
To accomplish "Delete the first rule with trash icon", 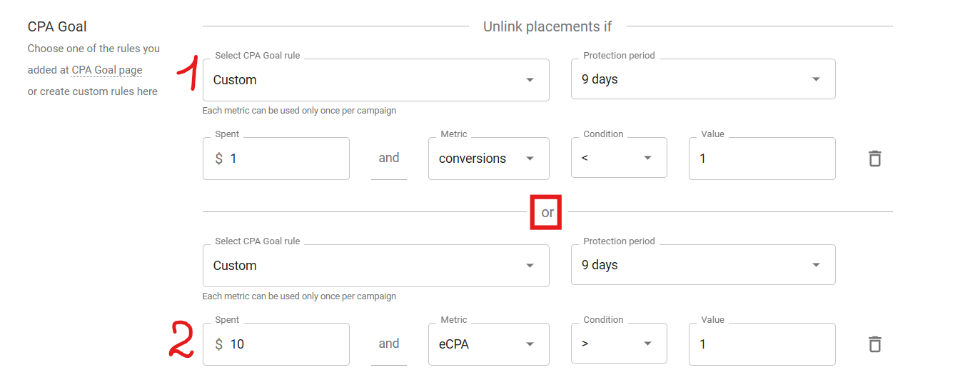I will (x=874, y=159).
